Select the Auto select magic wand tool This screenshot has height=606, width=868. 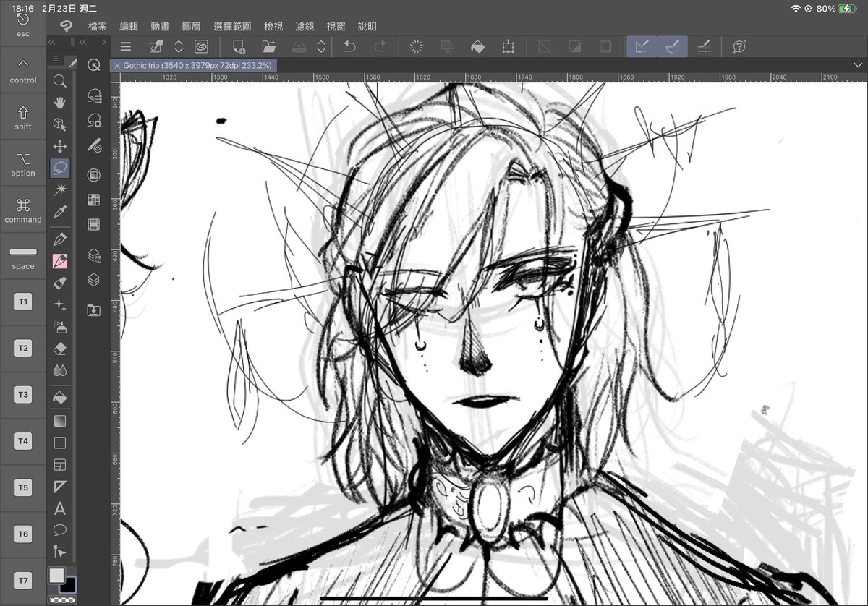coord(60,189)
